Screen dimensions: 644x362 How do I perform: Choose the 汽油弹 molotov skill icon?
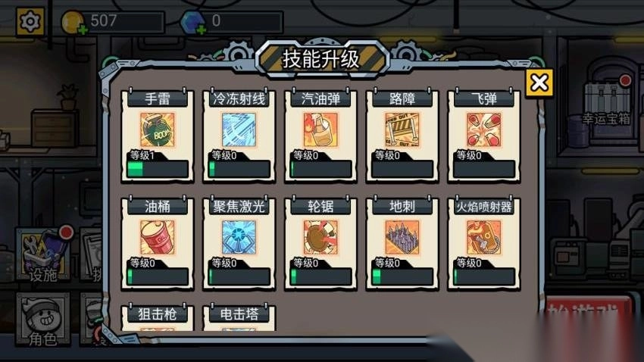(320, 130)
